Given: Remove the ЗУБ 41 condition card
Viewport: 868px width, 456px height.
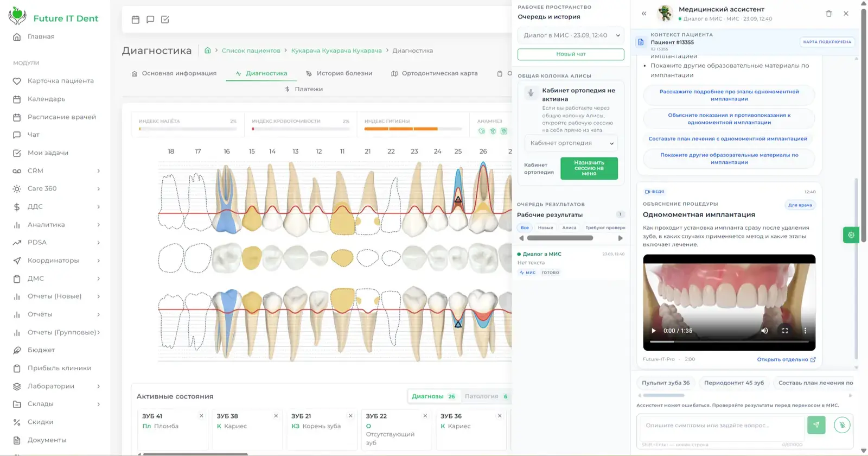Looking at the screenshot, I should point(201,416).
